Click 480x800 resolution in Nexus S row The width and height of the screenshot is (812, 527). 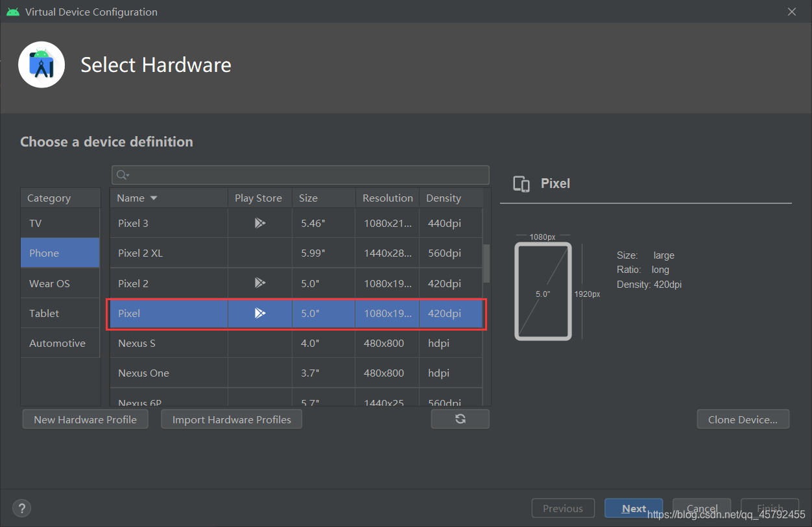(x=387, y=343)
